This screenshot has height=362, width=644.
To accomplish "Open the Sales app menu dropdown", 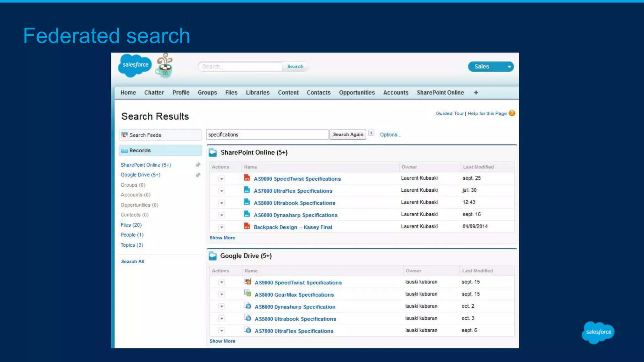I will [491, 67].
